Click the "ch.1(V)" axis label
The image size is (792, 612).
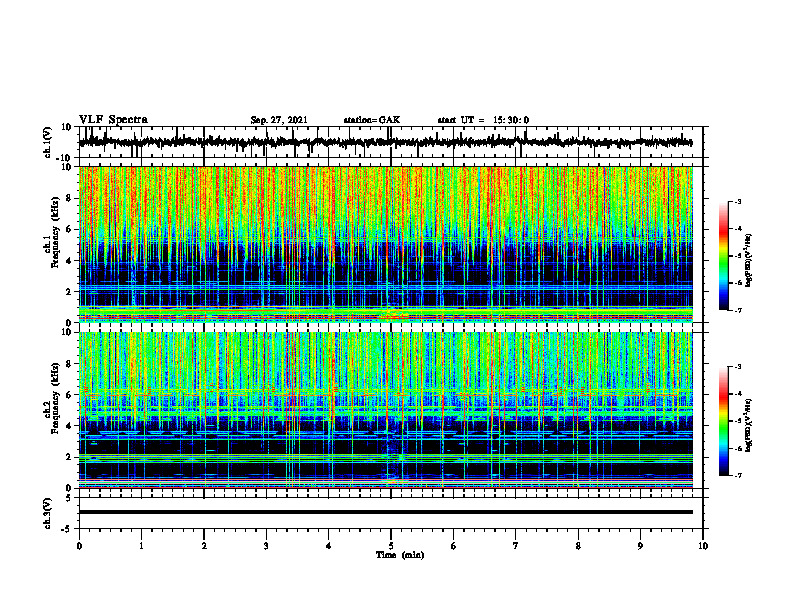point(48,142)
